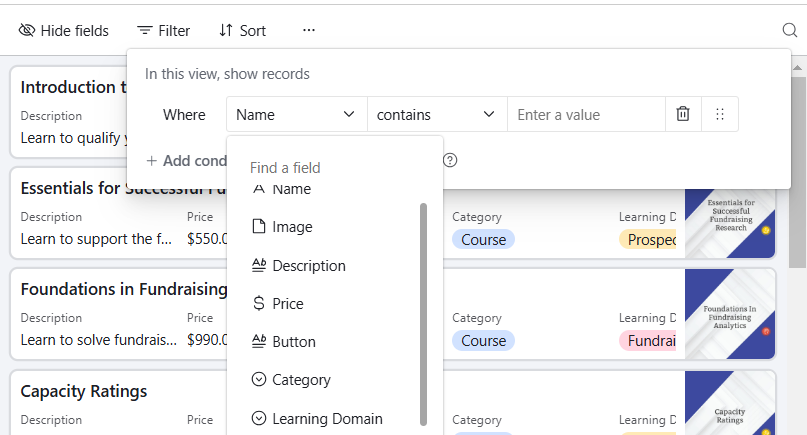Choose the Price field from list
Viewport: 807px width, 435px height.
[287, 304]
